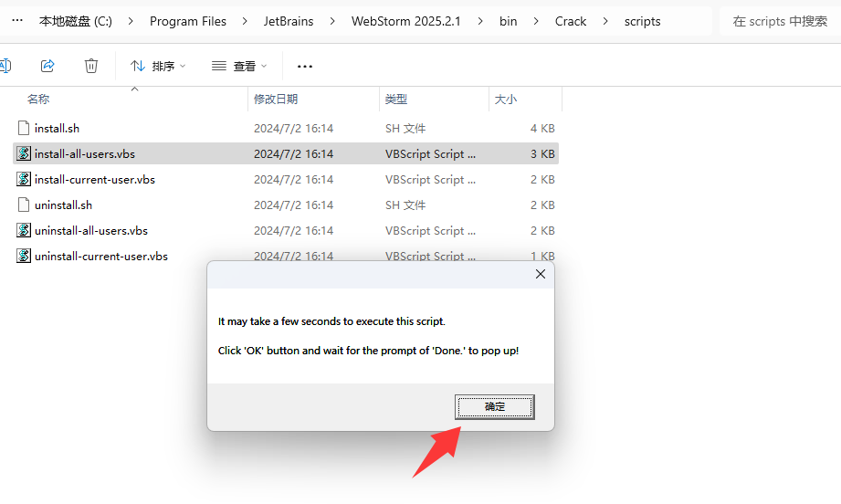
Task: Click the install.sh file icon
Action: pos(24,128)
